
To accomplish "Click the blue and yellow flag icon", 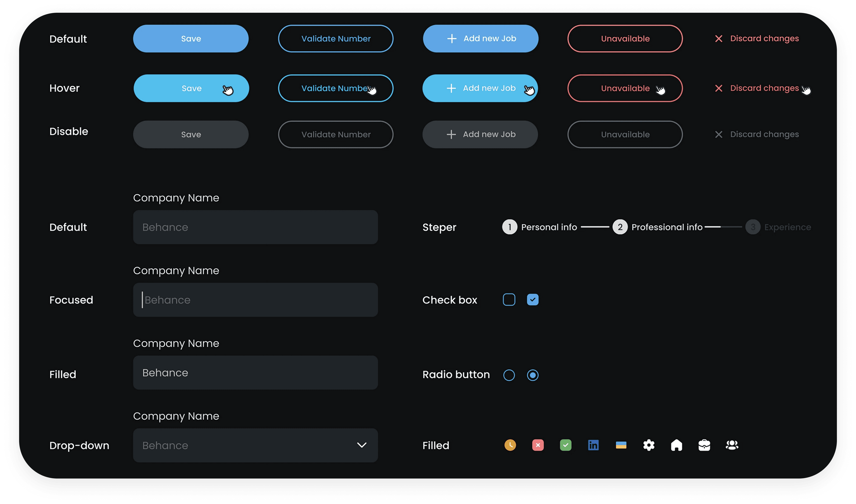I will pyautogui.click(x=621, y=445).
